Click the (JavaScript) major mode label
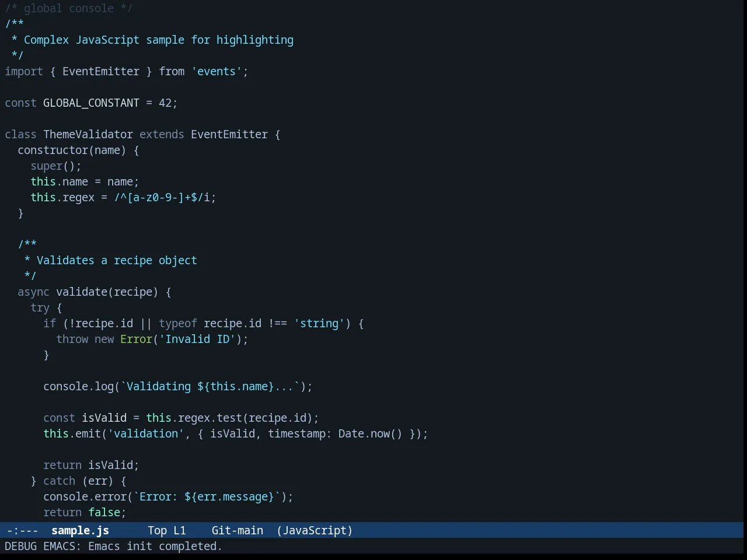The width and height of the screenshot is (747, 560). click(315, 530)
